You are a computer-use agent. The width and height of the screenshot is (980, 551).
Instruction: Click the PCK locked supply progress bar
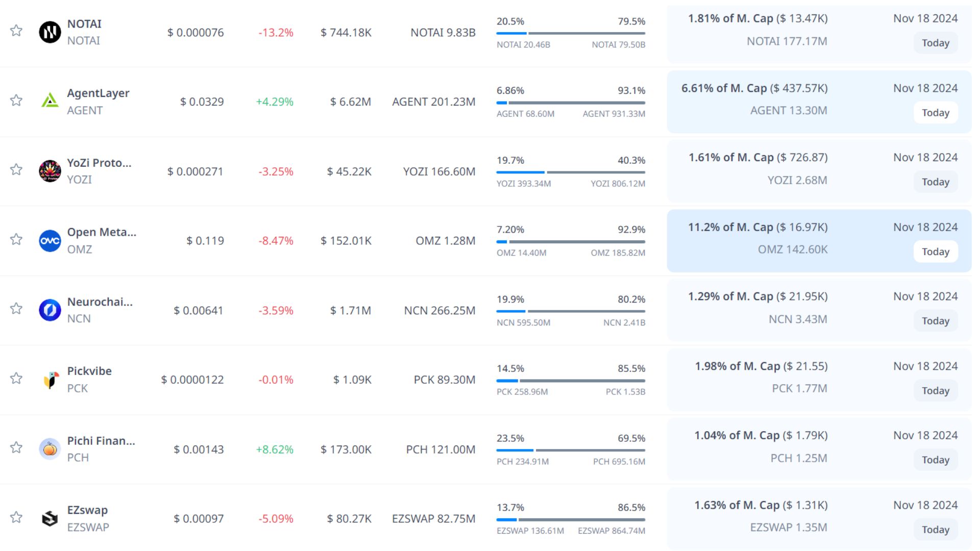582,381
